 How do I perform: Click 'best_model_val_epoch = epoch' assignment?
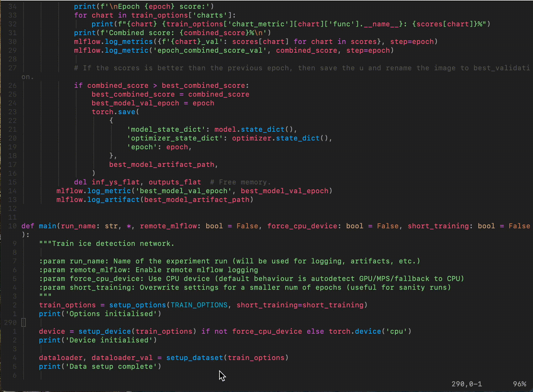click(153, 103)
